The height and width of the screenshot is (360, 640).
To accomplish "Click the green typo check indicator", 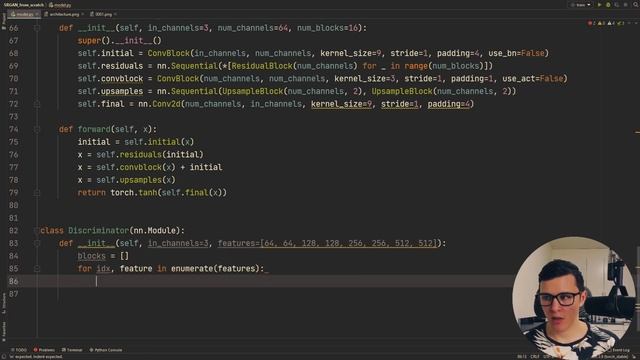I will (621, 23).
